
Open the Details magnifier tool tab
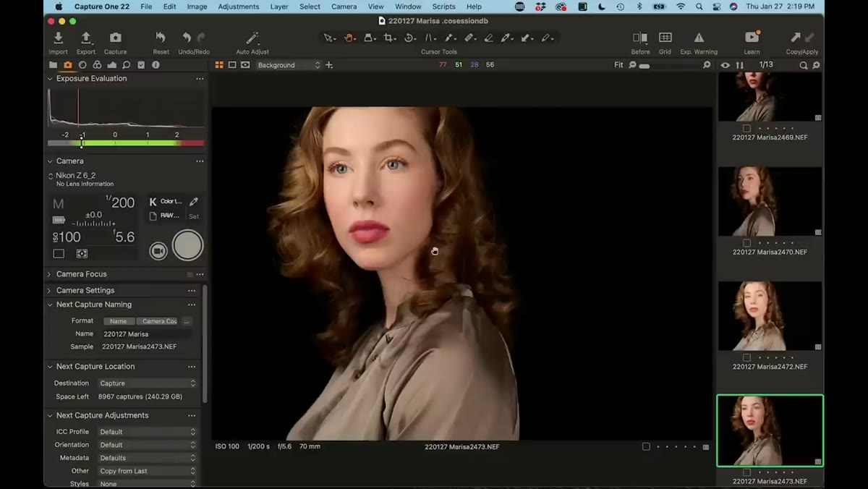coord(126,65)
